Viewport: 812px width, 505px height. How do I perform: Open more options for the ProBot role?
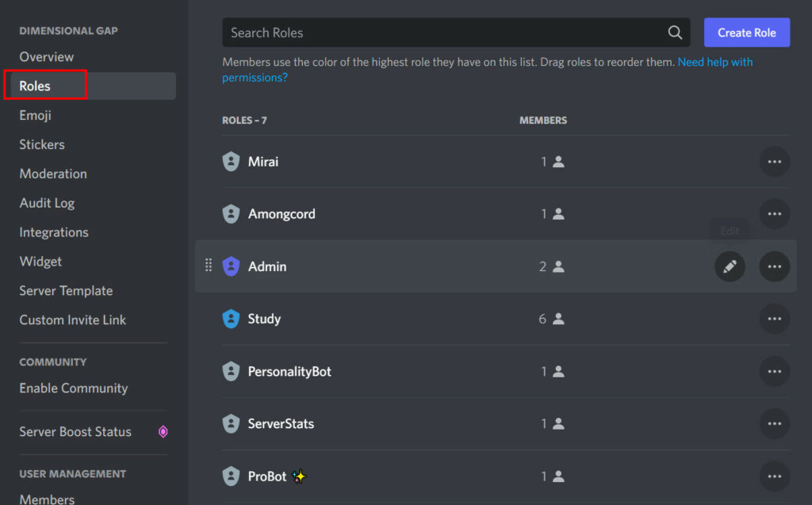point(775,476)
